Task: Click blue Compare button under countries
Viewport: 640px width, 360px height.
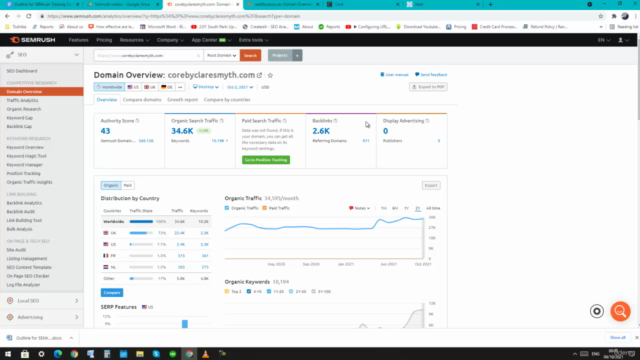Action: click(112, 293)
